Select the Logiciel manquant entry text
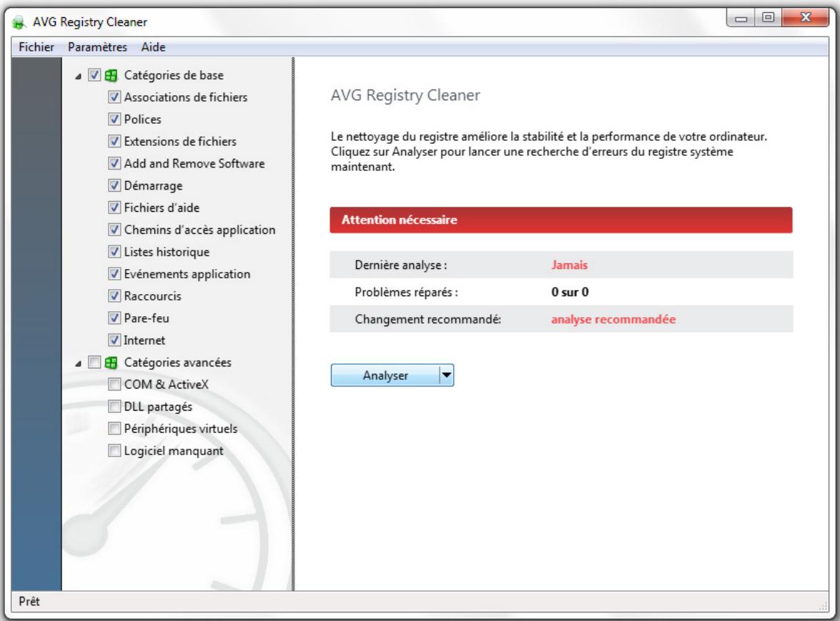The width and height of the screenshot is (840, 621). click(x=174, y=451)
